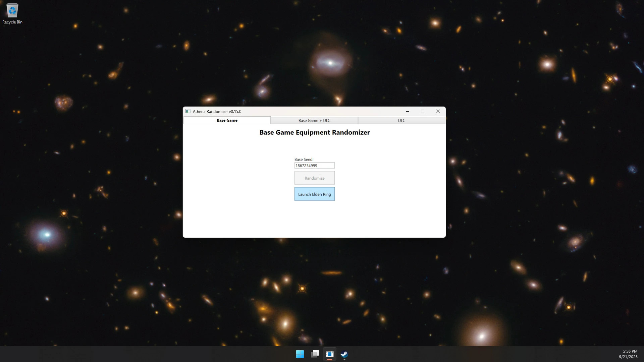Click the Athena Randomizer title bar icon

(x=188, y=112)
